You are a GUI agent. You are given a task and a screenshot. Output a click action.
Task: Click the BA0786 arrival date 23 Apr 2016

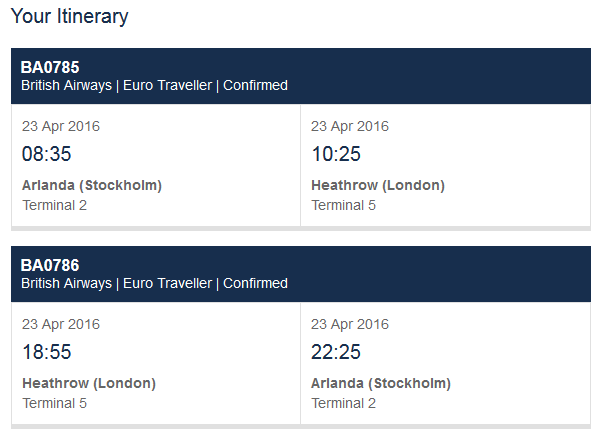[x=350, y=324]
